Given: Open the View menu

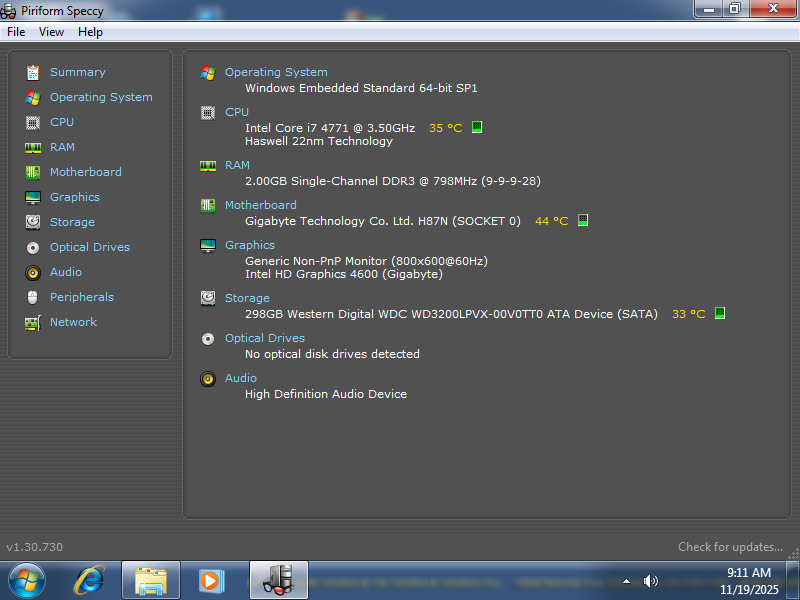Looking at the screenshot, I should (x=51, y=32).
